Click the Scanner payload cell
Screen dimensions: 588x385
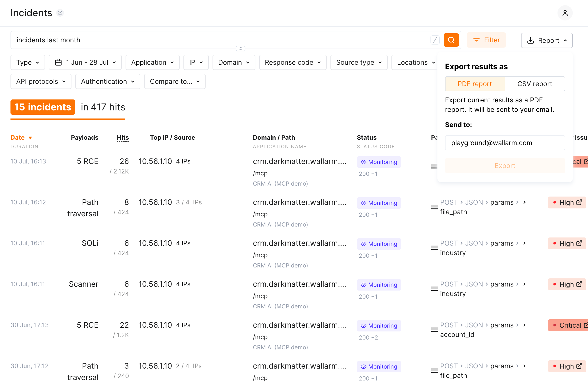tap(83, 284)
